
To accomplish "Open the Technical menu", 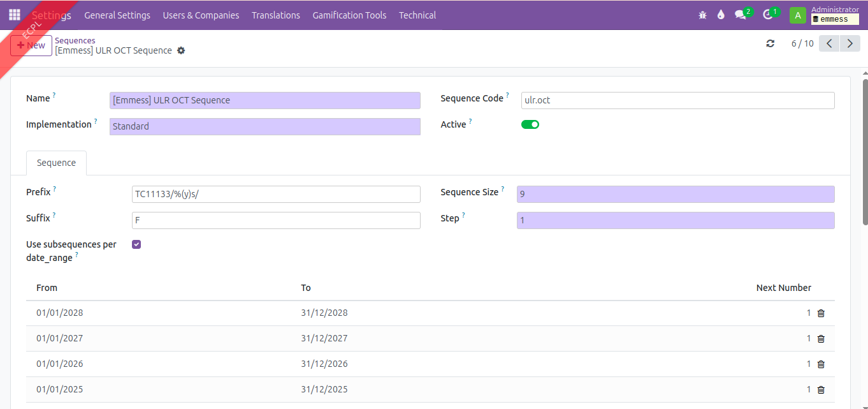I will coord(417,15).
